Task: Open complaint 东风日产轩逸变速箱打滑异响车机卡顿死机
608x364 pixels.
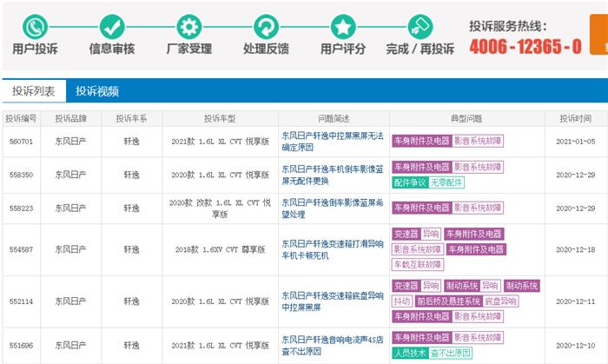Action: [x=333, y=249]
